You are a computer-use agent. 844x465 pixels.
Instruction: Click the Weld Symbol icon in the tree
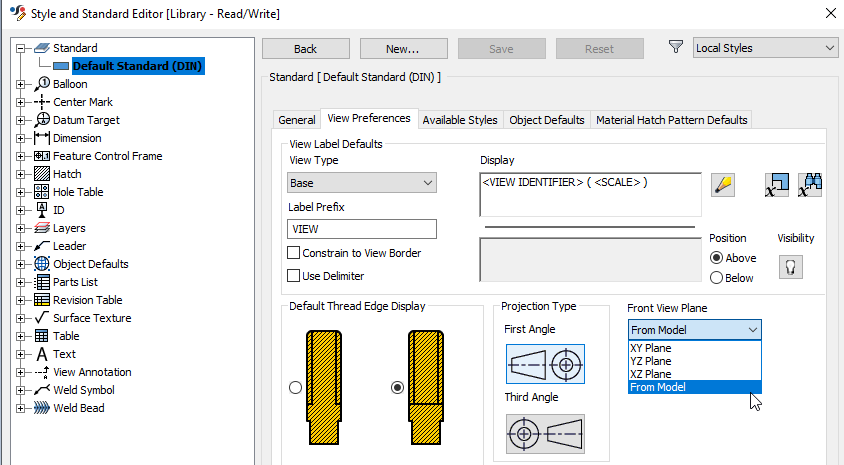pos(42,390)
